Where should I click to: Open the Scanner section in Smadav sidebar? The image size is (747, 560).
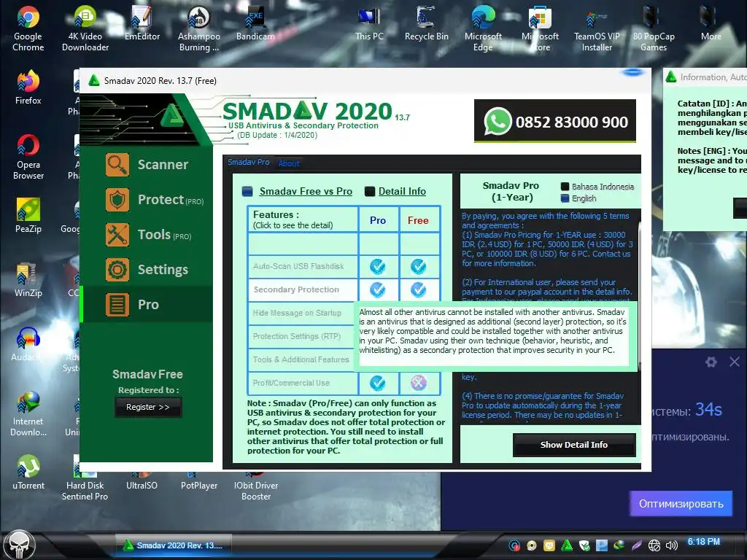(x=147, y=165)
